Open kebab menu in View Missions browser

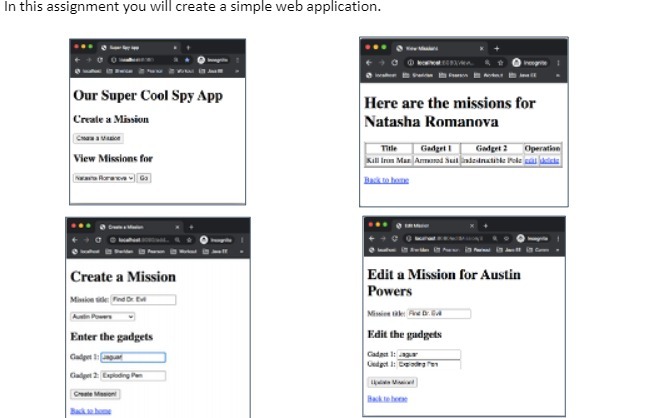tap(558, 62)
